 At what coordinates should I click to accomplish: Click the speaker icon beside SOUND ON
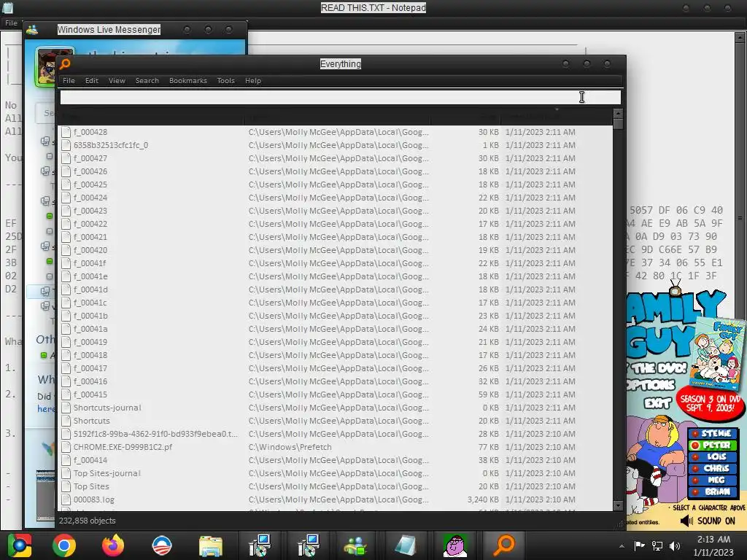(686, 521)
